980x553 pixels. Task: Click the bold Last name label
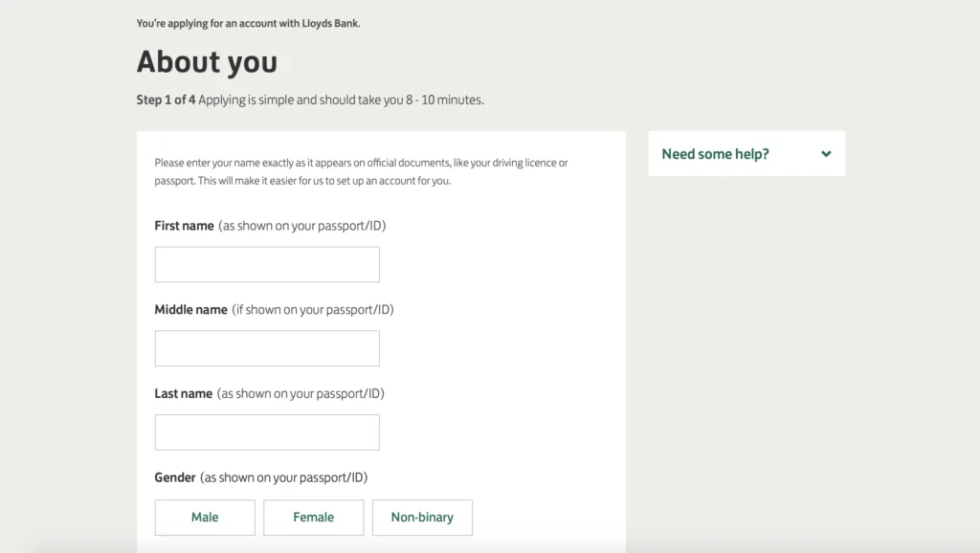pyautogui.click(x=183, y=393)
